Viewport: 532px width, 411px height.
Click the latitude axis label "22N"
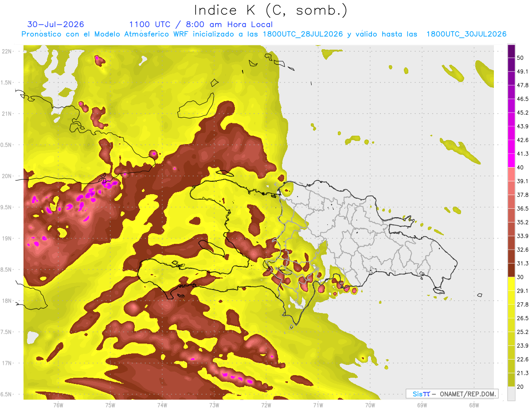pos(8,51)
